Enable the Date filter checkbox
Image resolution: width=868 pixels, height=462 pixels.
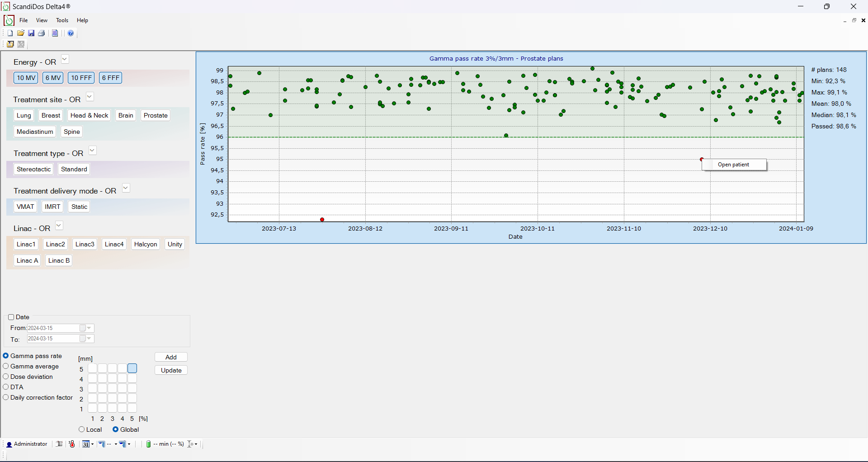click(11, 317)
